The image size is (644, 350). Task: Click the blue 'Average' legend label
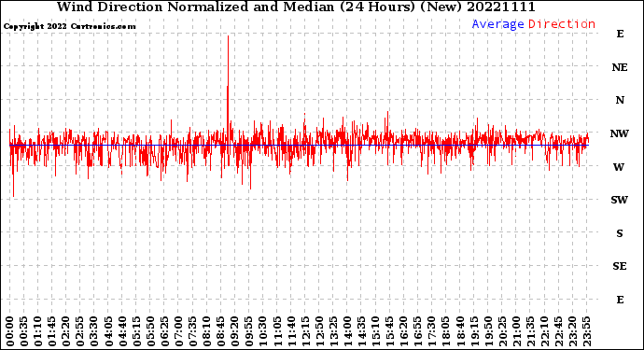coord(497,24)
